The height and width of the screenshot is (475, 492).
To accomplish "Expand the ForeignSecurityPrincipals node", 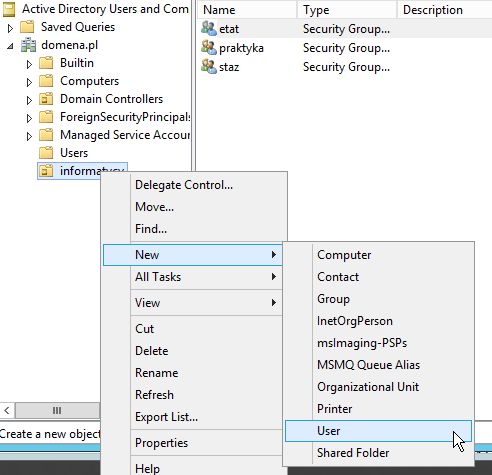I will (29, 118).
